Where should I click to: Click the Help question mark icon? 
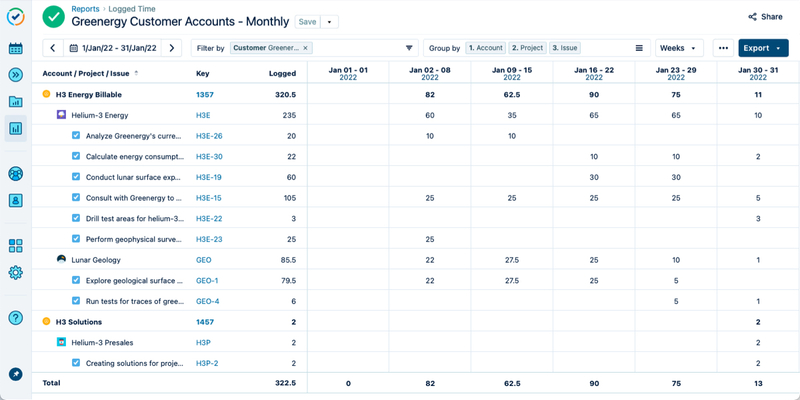point(15,318)
